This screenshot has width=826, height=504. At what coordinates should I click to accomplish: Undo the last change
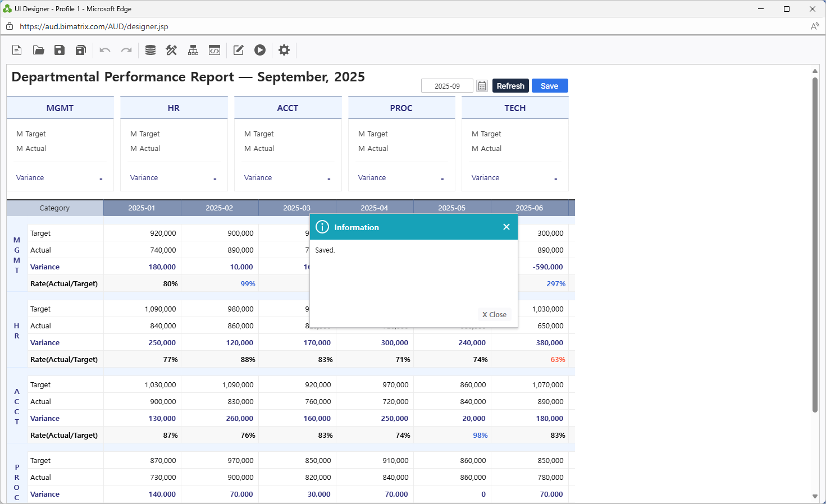[104, 50]
